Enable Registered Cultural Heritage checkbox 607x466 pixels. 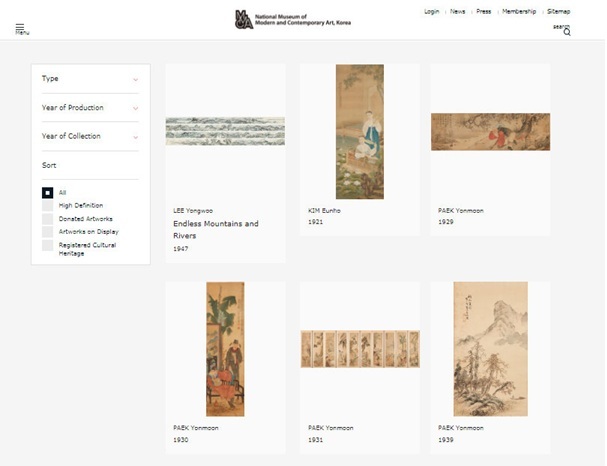click(48, 245)
